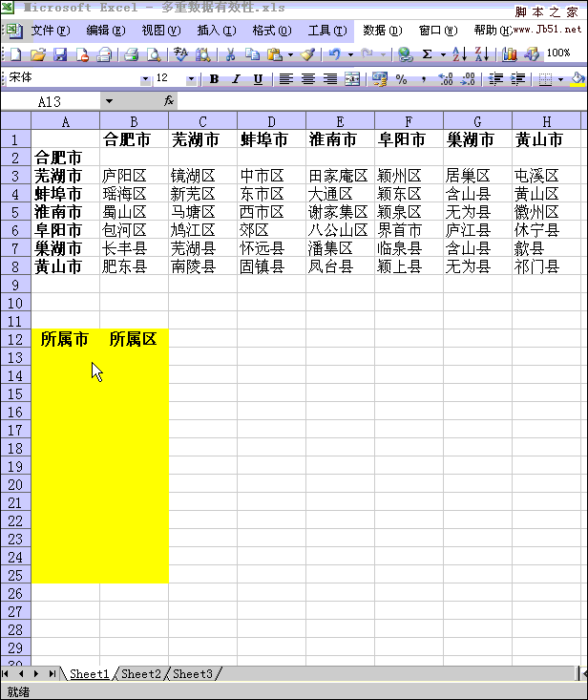Expand the AutoSum functions dropdown arrow
The image size is (588, 700).
coord(443,54)
